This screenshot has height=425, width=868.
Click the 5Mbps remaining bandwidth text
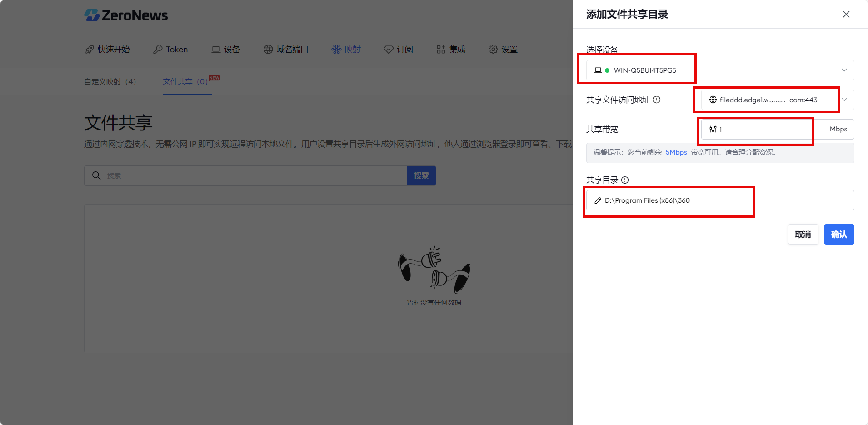point(676,152)
